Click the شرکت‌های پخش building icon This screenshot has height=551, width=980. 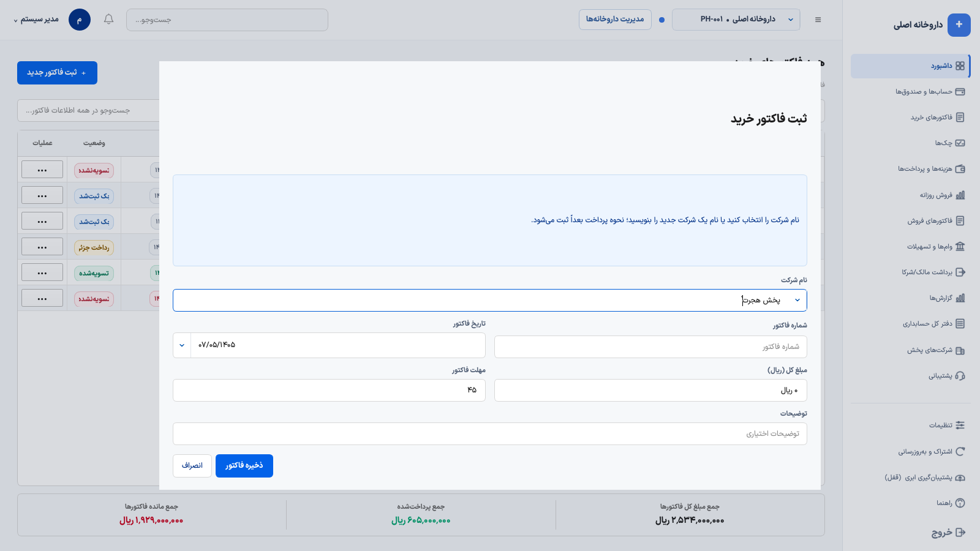960,351
